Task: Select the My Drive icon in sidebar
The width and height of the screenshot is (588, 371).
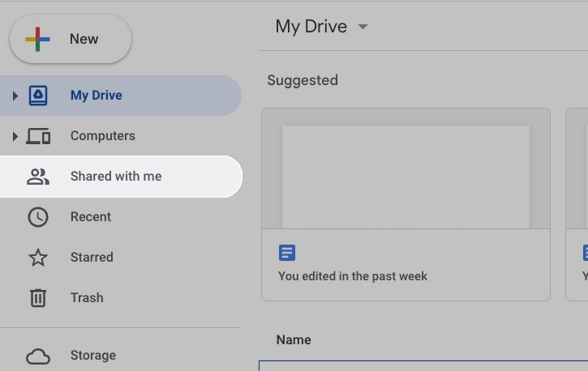Action: [x=38, y=96]
